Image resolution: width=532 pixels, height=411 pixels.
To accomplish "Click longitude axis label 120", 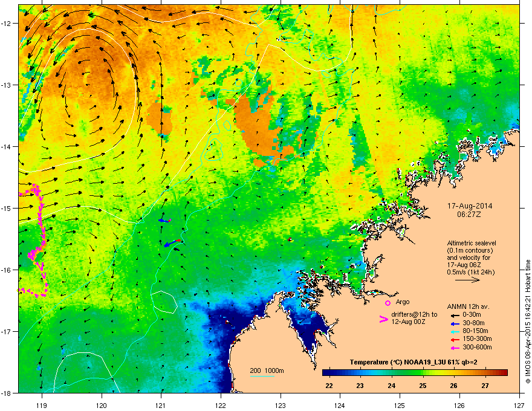I will coord(102,405).
